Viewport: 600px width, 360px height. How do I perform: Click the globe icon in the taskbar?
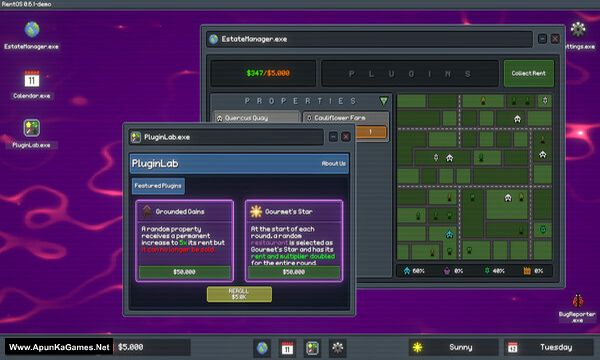(262, 348)
